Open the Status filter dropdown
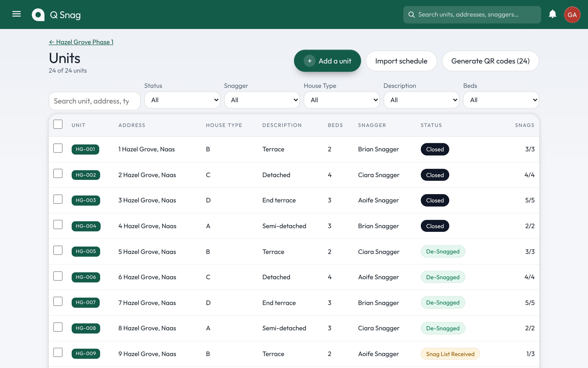This screenshot has width=588, height=368. (182, 100)
